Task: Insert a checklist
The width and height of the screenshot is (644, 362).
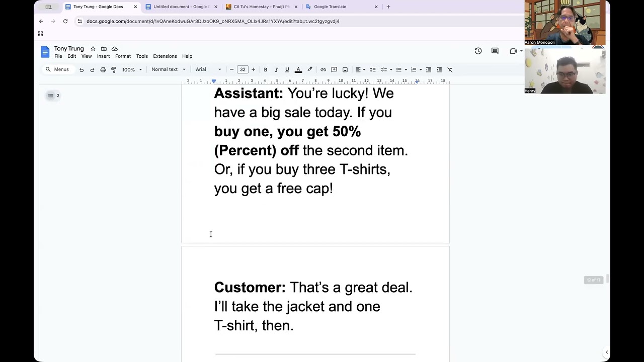Action: 384,70
